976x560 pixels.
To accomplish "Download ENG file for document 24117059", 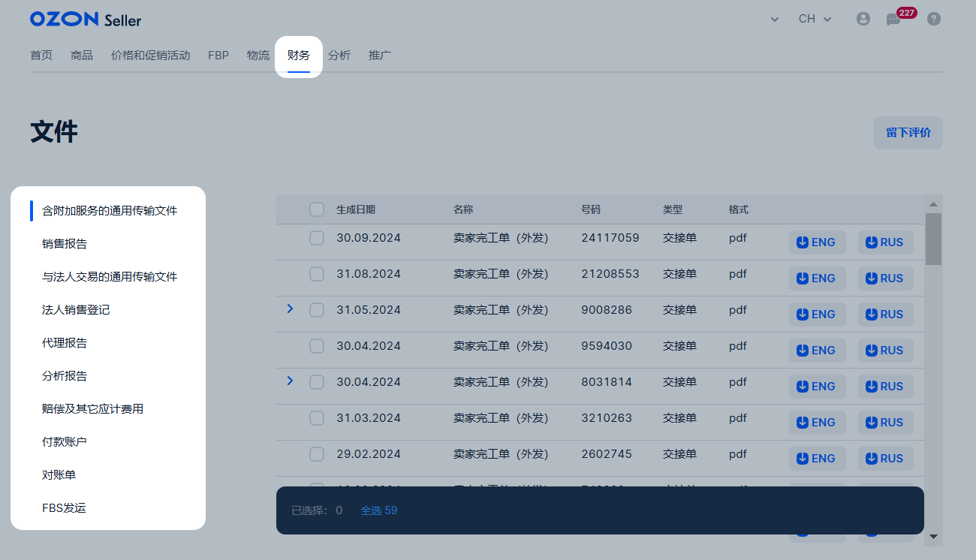I will coord(817,242).
